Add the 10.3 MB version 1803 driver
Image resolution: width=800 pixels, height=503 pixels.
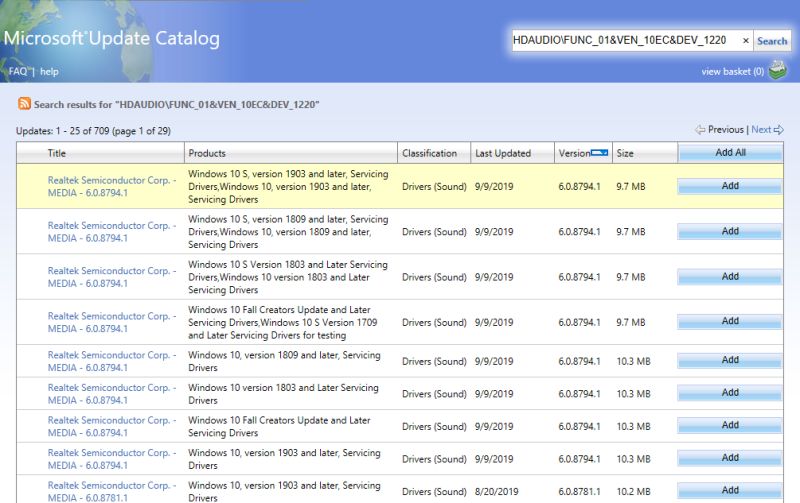[x=730, y=393]
